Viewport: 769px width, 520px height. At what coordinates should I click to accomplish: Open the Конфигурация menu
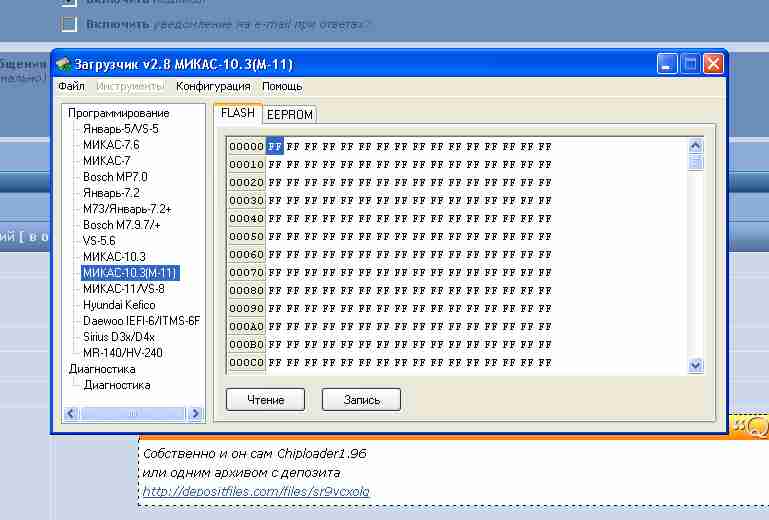tap(213, 86)
